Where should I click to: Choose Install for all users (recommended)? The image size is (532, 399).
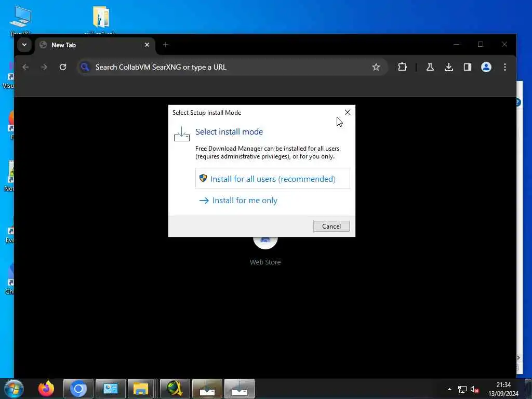click(272, 179)
